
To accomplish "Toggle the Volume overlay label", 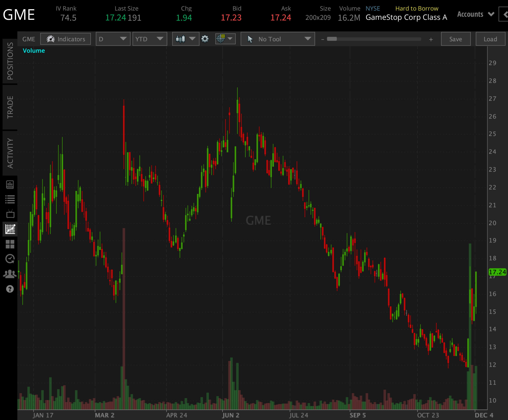I will pyautogui.click(x=34, y=51).
